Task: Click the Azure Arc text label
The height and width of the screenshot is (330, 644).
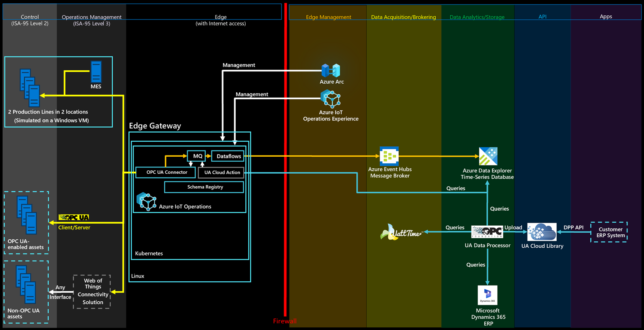Action: tap(331, 82)
